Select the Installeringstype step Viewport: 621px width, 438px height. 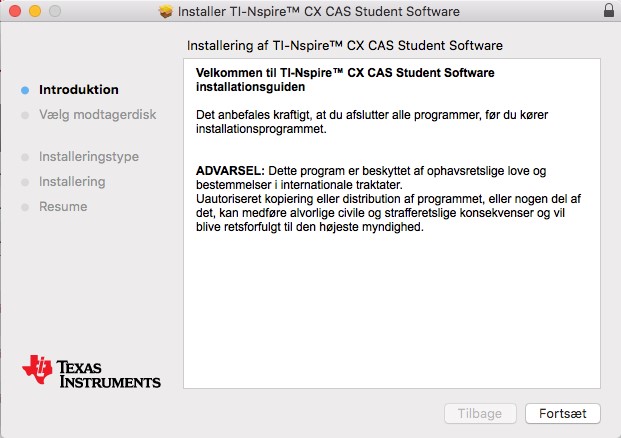(89, 156)
